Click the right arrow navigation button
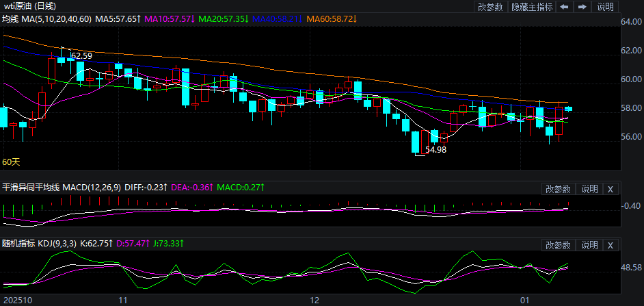The width and height of the screenshot is (644, 306). click(582, 7)
